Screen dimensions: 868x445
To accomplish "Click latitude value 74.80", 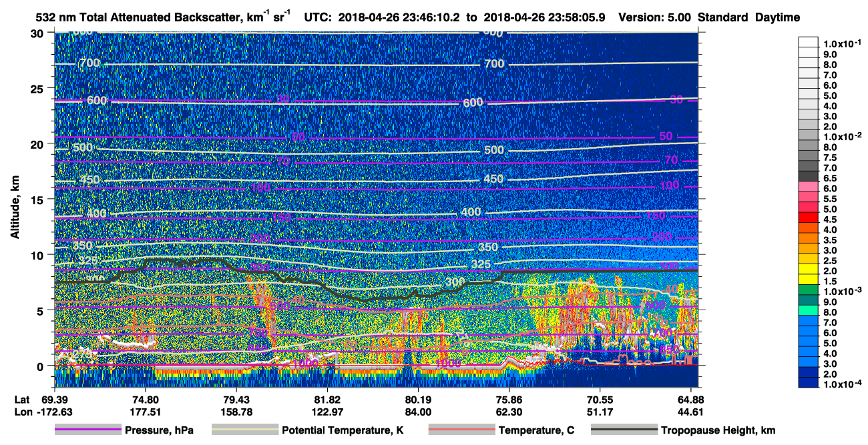I will tap(145, 399).
